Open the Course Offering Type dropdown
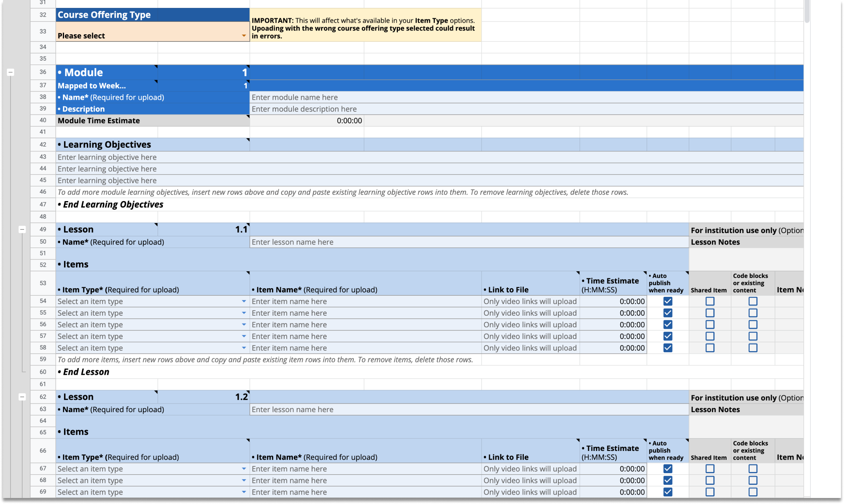 pyautogui.click(x=243, y=36)
